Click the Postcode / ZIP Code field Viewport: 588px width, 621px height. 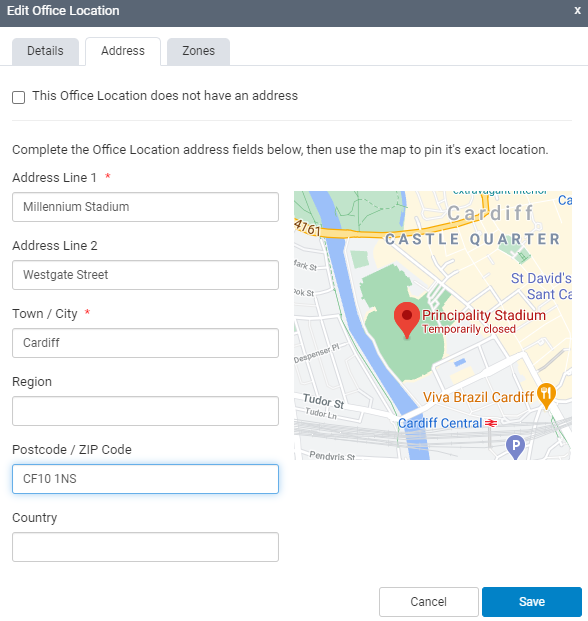pos(145,479)
